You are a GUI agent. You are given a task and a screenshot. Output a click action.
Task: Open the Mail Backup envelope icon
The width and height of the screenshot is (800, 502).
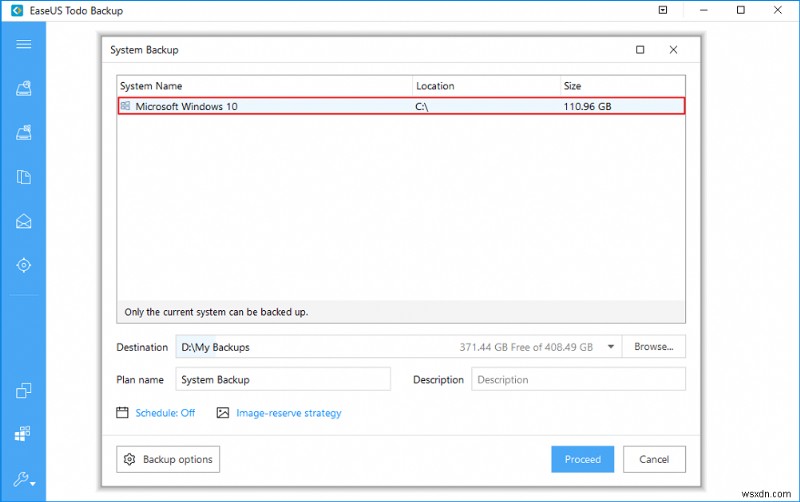23,221
